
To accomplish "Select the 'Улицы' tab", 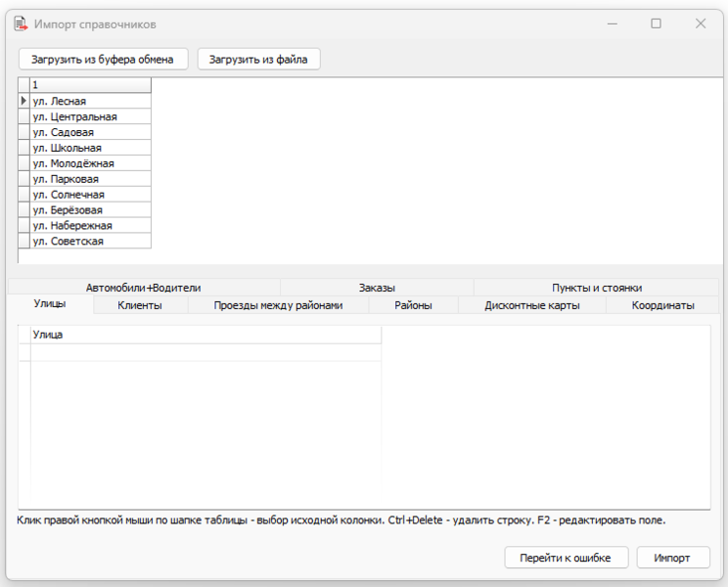I will 50,305.
